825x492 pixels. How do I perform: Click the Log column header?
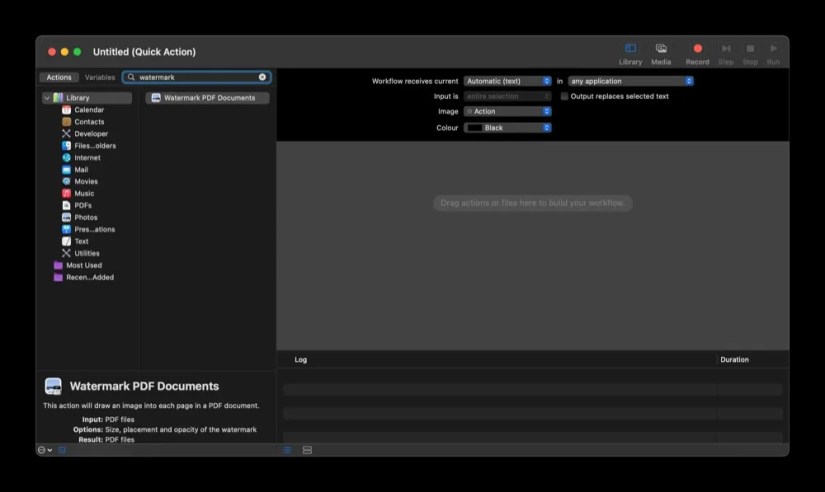coord(300,360)
